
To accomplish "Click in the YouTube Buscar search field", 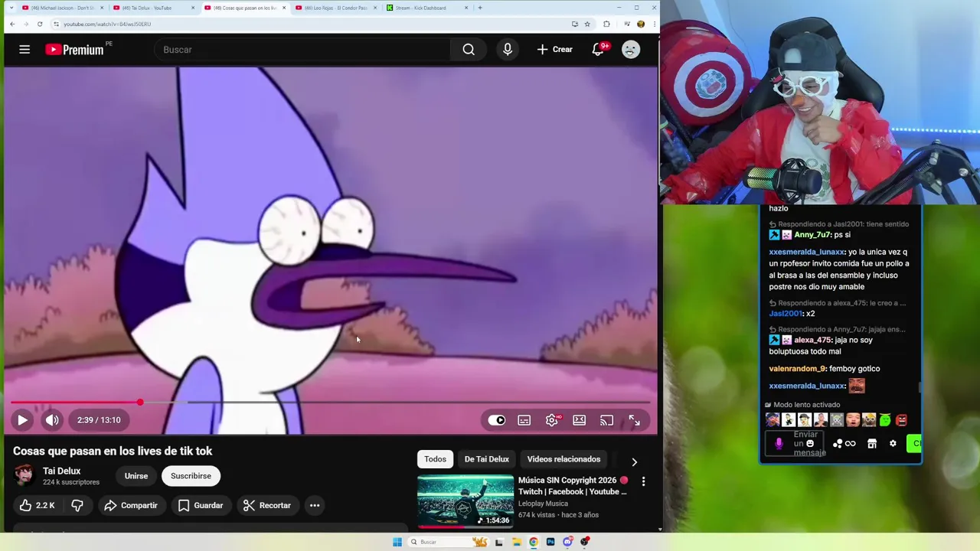I will pyautogui.click(x=302, y=50).
